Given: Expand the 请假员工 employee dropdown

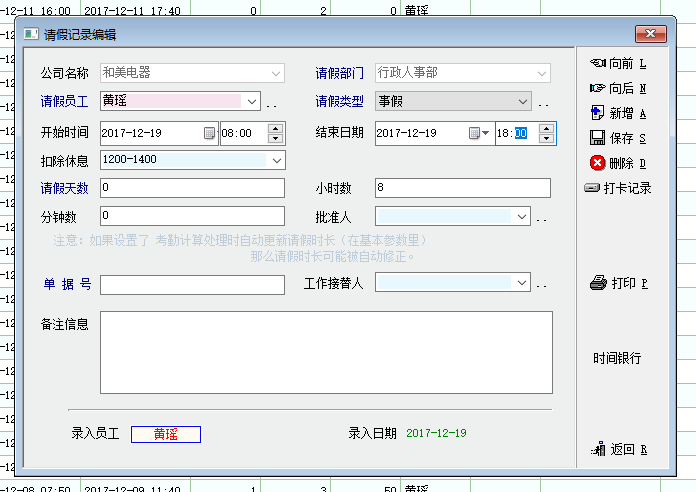Looking at the screenshot, I should pos(250,101).
